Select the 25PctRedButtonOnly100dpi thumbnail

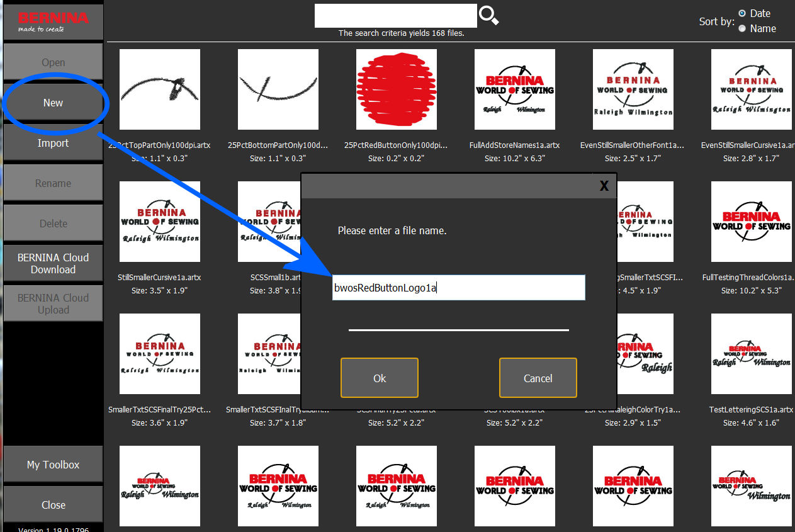click(397, 90)
